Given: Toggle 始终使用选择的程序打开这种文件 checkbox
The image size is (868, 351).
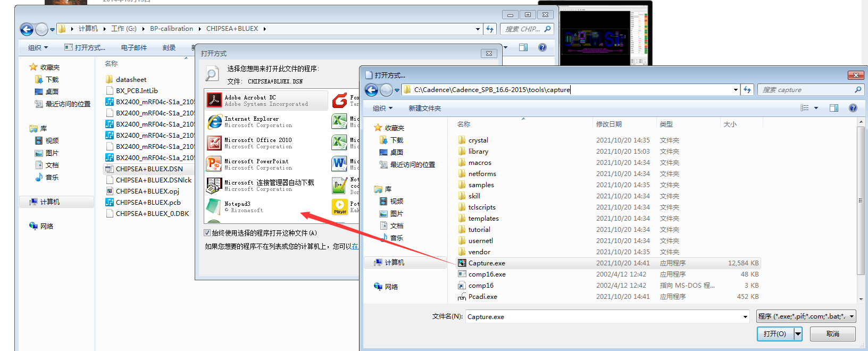Looking at the screenshot, I should point(207,233).
